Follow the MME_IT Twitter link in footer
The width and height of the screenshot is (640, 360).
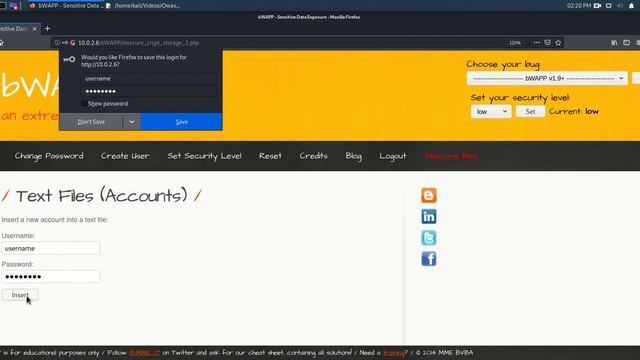[x=144, y=353]
